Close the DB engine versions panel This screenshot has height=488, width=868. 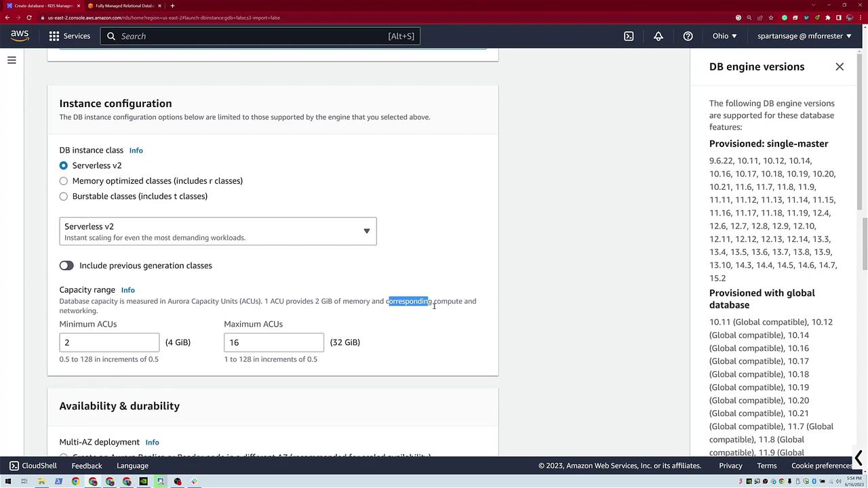coord(840,66)
